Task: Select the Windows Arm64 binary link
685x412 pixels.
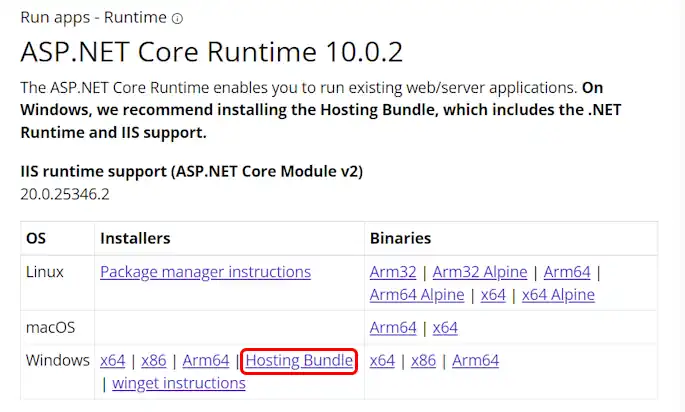Action: (475, 360)
